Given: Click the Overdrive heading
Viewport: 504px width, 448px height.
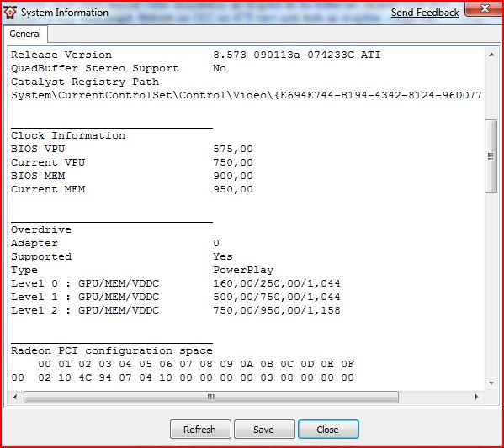Looking at the screenshot, I should click(x=41, y=229).
